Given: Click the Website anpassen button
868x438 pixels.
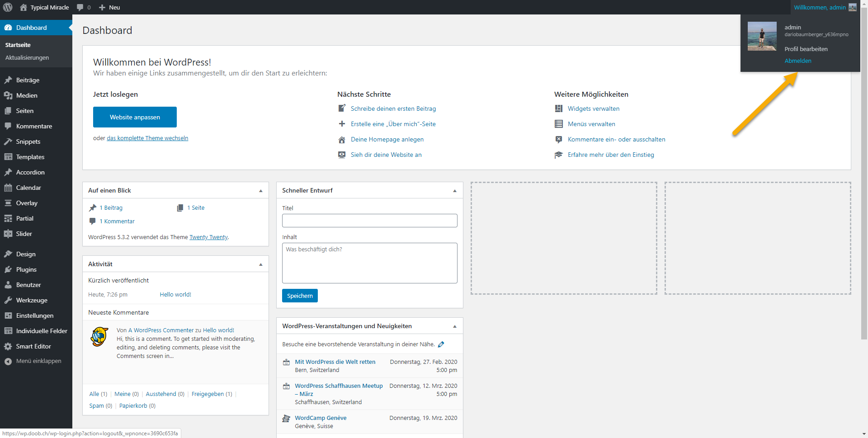Looking at the screenshot, I should point(135,117).
